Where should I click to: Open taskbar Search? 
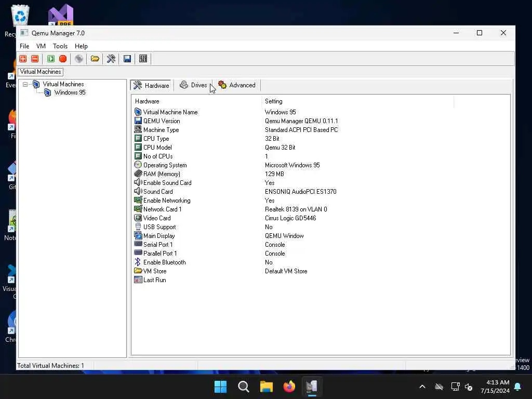244,387
